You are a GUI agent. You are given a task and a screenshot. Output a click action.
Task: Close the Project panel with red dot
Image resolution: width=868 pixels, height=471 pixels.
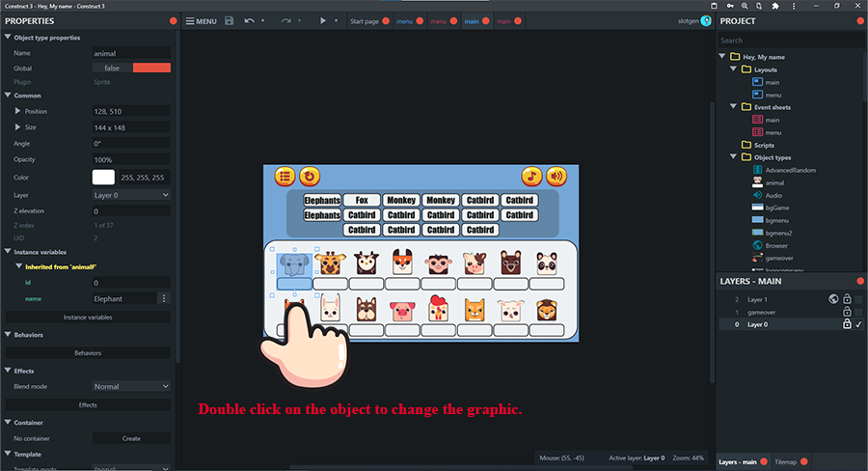point(860,20)
